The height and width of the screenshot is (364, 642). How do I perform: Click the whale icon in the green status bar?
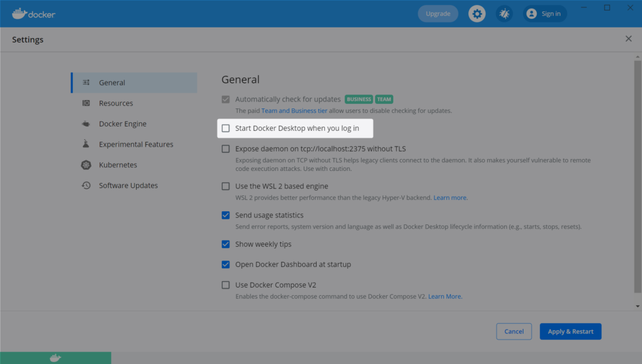[55, 358]
